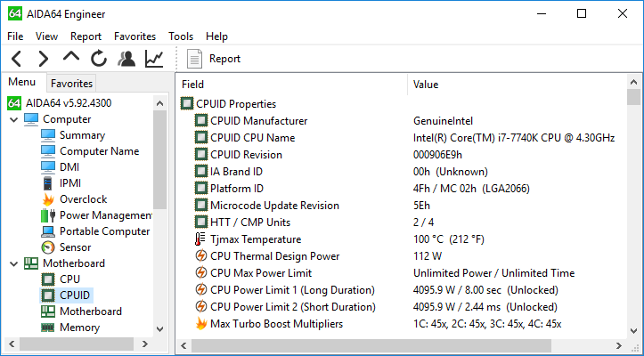The image size is (644, 356).
Task: Select the CPUID Revision row
Action: point(403,155)
